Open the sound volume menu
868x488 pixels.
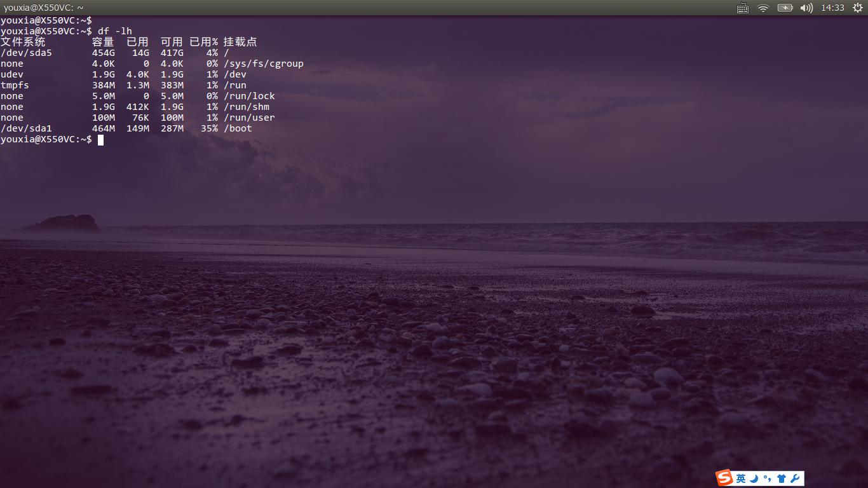click(806, 8)
